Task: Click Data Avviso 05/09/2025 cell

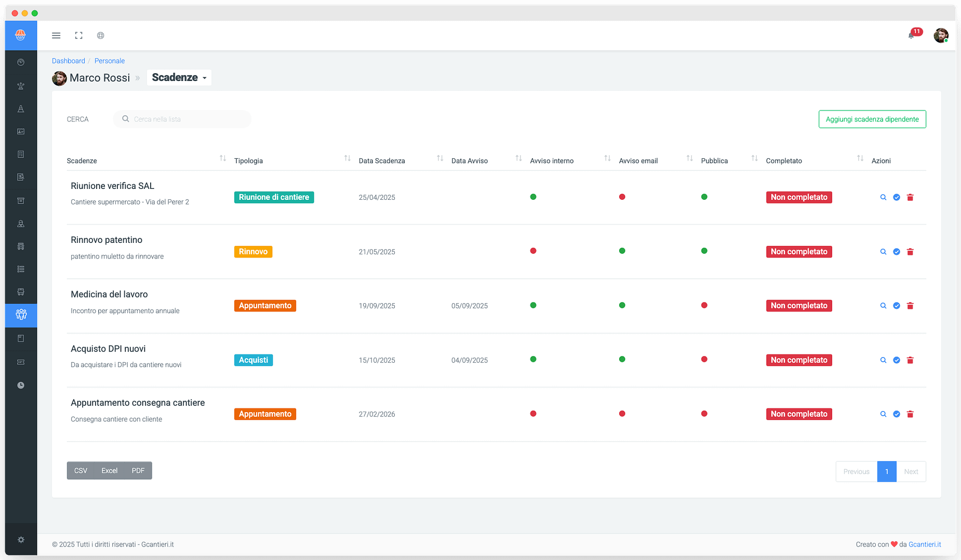Action: click(x=470, y=306)
